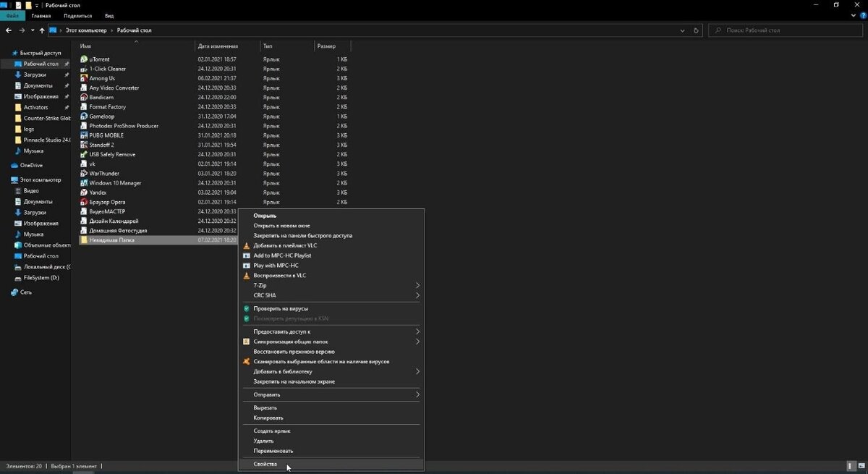Viewport: 868px width, 474px height.
Task: Click the Gameloop shortcut icon
Action: click(84, 117)
